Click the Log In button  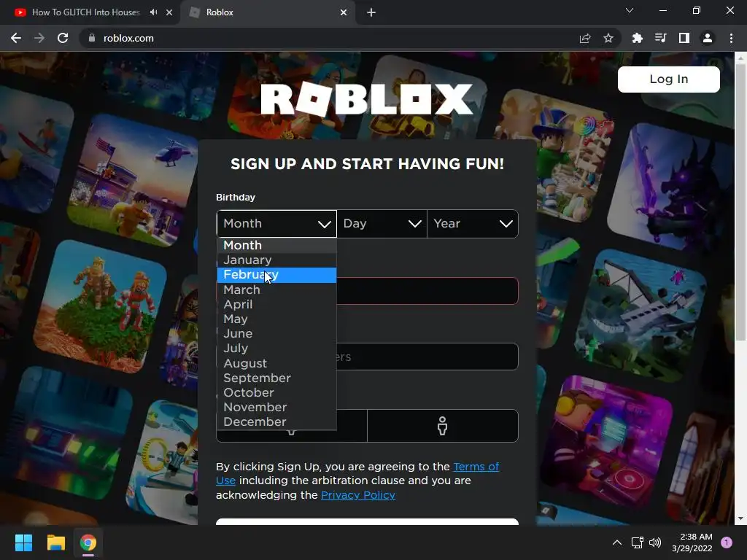click(x=668, y=79)
